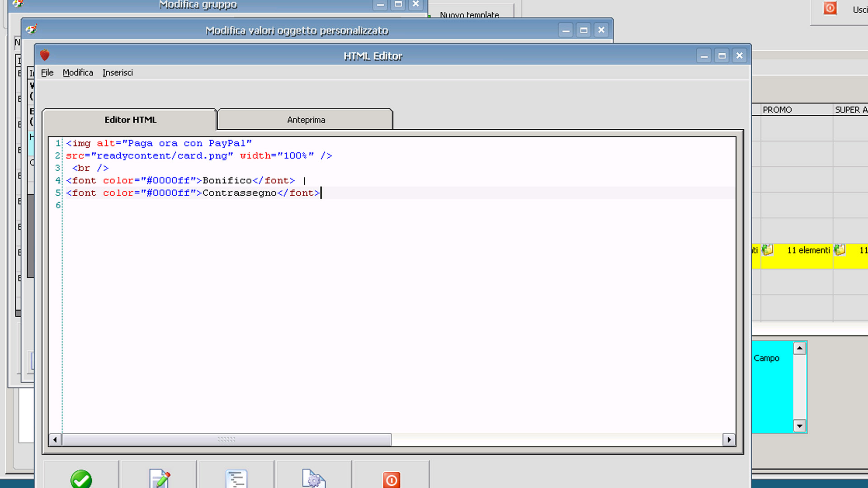Click the Nuovo template tab in background

pos(469,14)
